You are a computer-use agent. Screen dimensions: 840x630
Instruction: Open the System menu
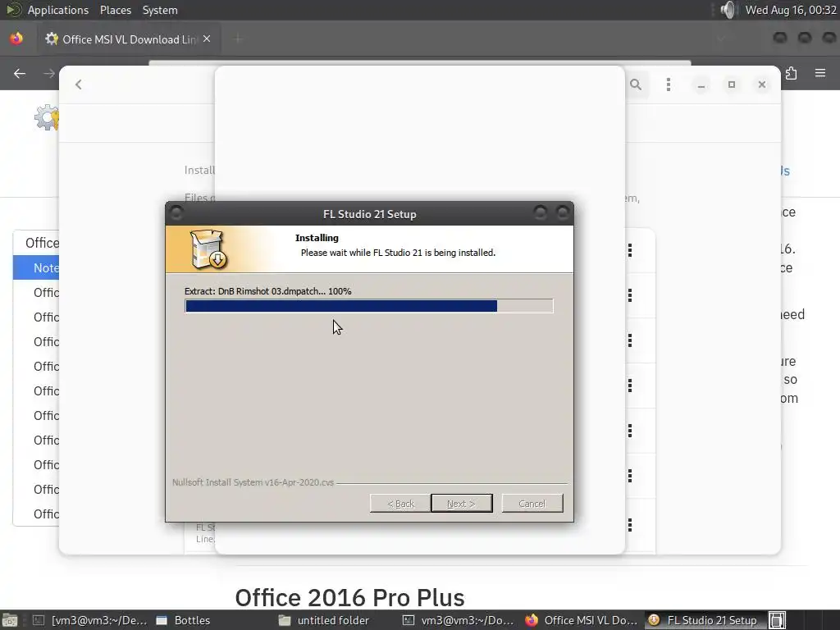pos(160,10)
